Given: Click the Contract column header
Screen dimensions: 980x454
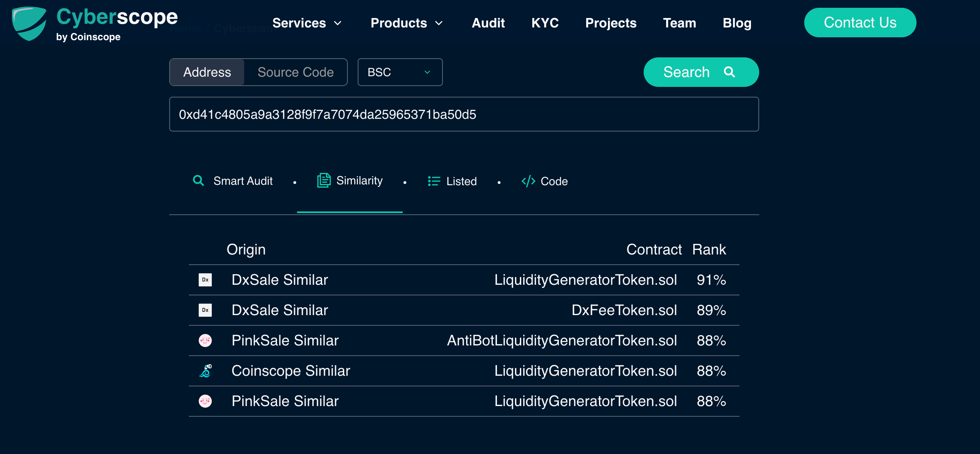Looking at the screenshot, I should [654, 250].
